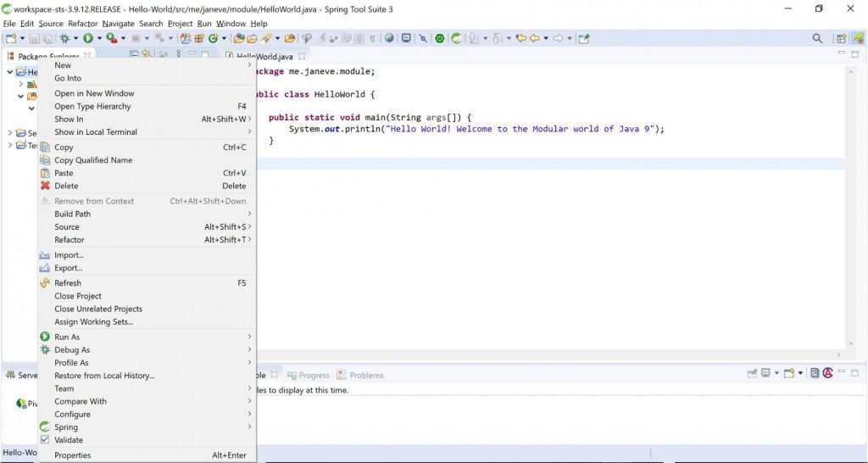Open the Refactor menu in menu bar
Screen dimensions: 868x463
[82, 24]
